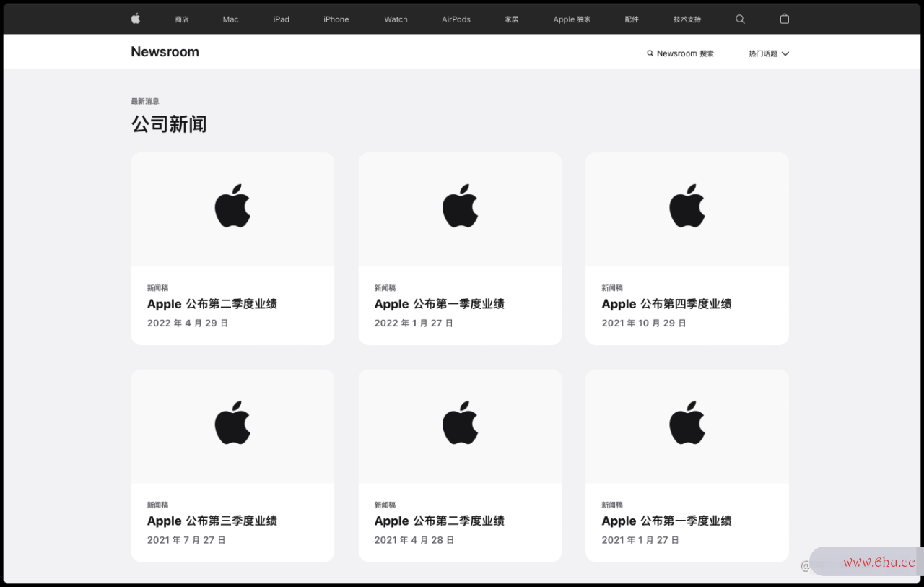Image resolution: width=924 pixels, height=587 pixels.
Task: Open the 家居 menu item
Action: 512,19
